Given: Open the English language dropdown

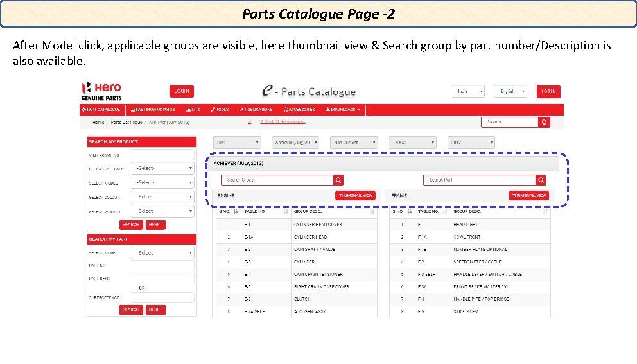Looking at the screenshot, I should 510,91.
